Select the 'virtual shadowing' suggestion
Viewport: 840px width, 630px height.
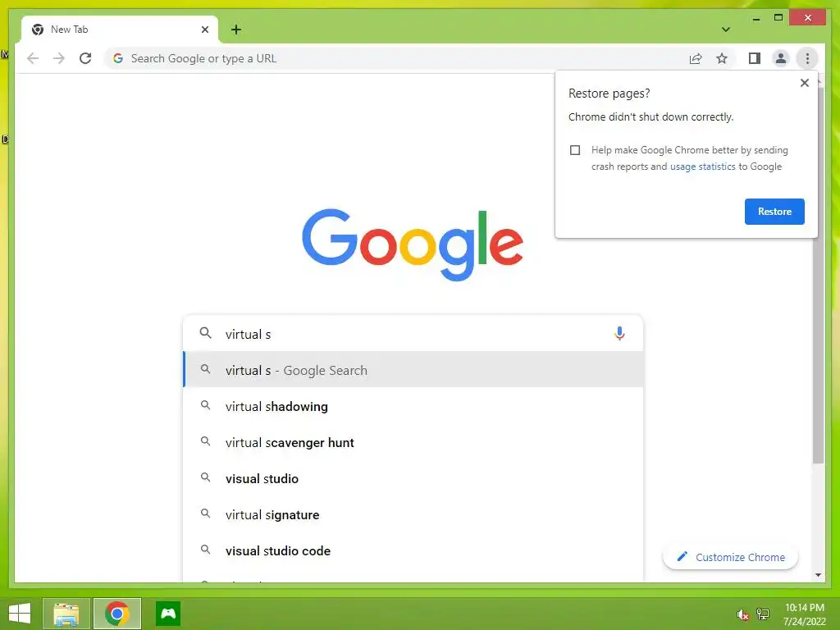(x=413, y=406)
